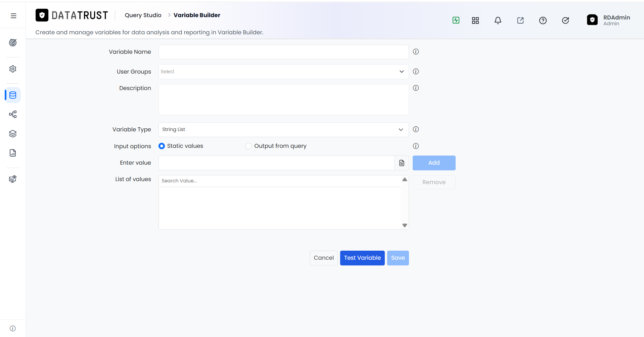This screenshot has height=337, width=644.
Task: Click the info icon at sidebar bottom
Action: 13,328
